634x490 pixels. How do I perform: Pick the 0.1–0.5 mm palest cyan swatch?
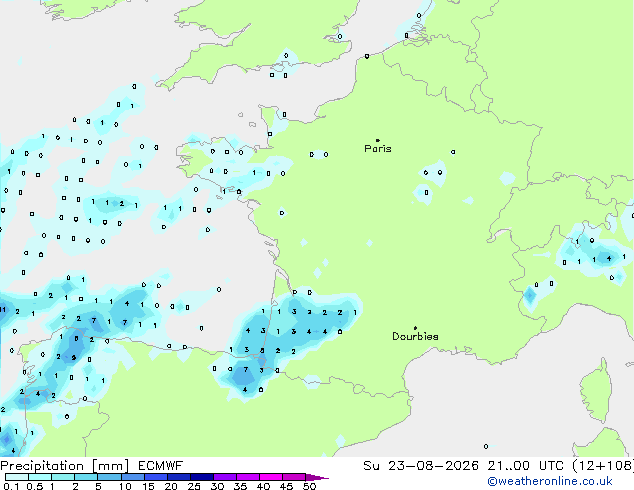tap(17, 477)
